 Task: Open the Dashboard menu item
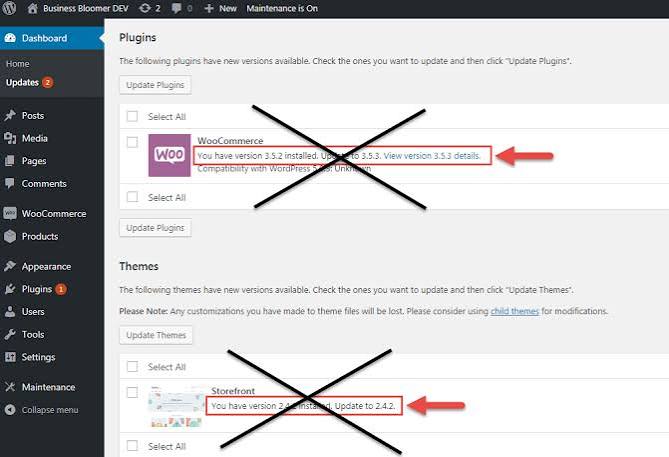click(52, 38)
